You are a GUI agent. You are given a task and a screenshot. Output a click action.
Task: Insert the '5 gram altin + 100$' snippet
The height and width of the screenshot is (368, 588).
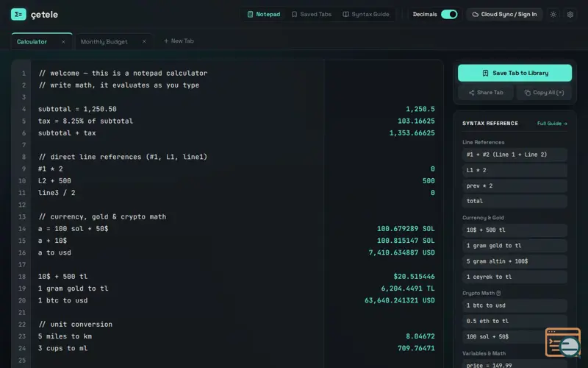tap(514, 261)
